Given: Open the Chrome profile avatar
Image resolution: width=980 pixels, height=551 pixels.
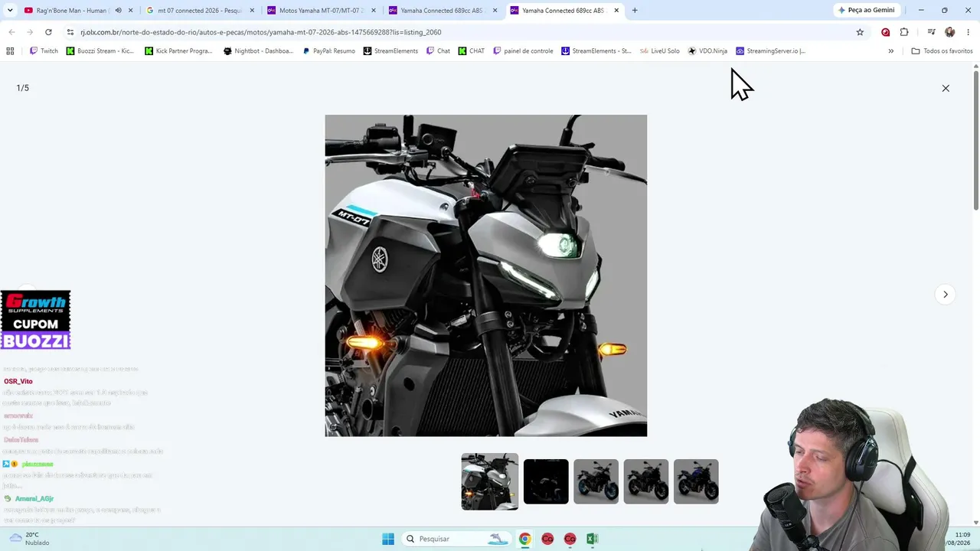Looking at the screenshot, I should (x=950, y=32).
